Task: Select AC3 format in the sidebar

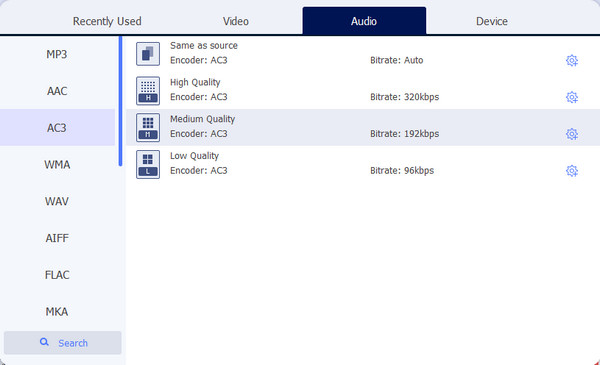Action: click(57, 127)
